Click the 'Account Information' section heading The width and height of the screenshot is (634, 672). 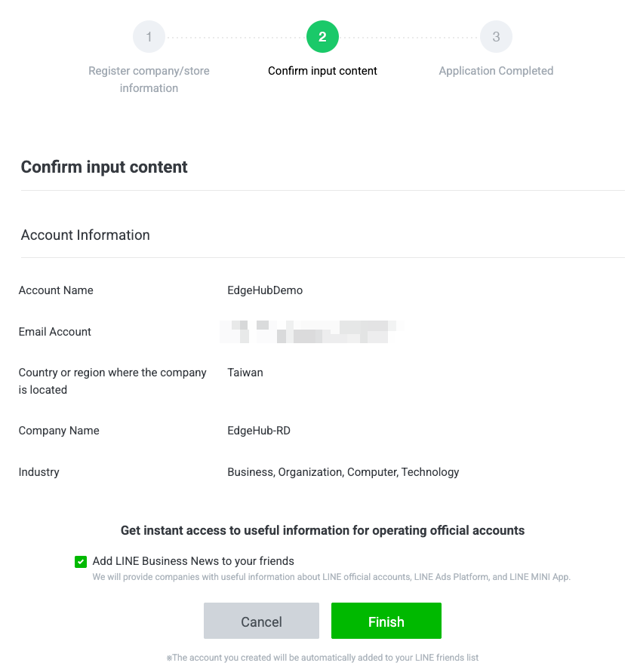pos(85,235)
